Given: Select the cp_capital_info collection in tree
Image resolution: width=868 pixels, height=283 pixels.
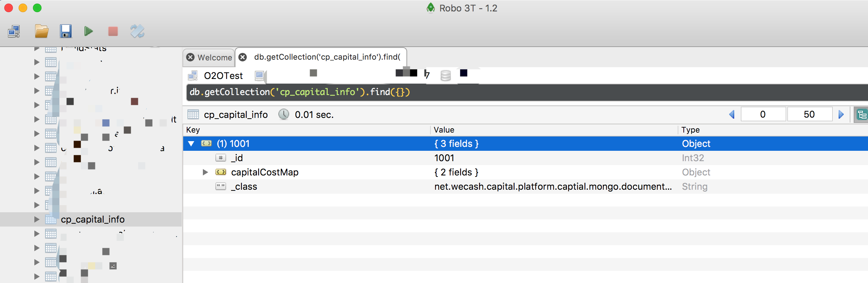Looking at the screenshot, I should click(93, 219).
